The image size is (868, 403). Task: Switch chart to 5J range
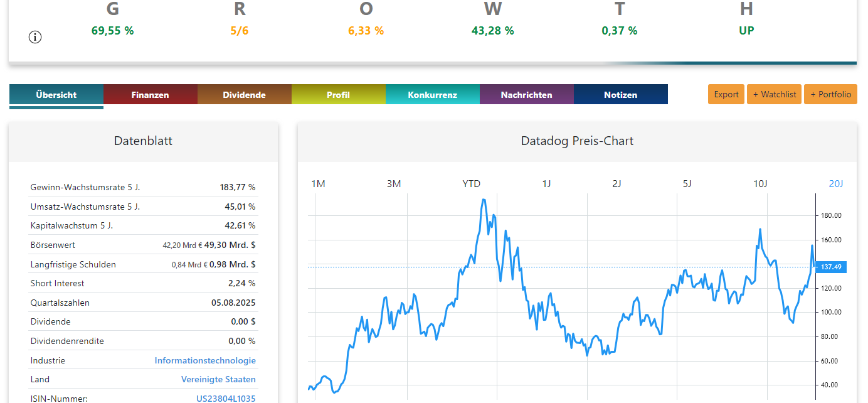pos(687,183)
